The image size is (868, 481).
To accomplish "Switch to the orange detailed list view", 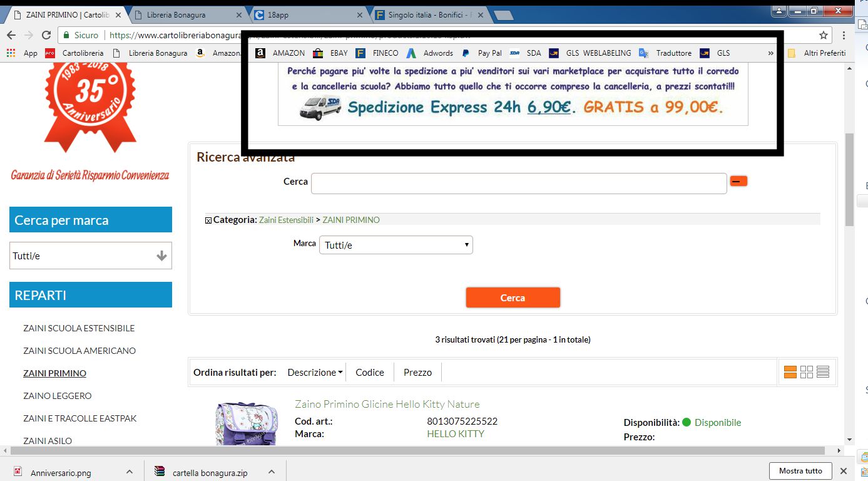I will click(x=790, y=372).
